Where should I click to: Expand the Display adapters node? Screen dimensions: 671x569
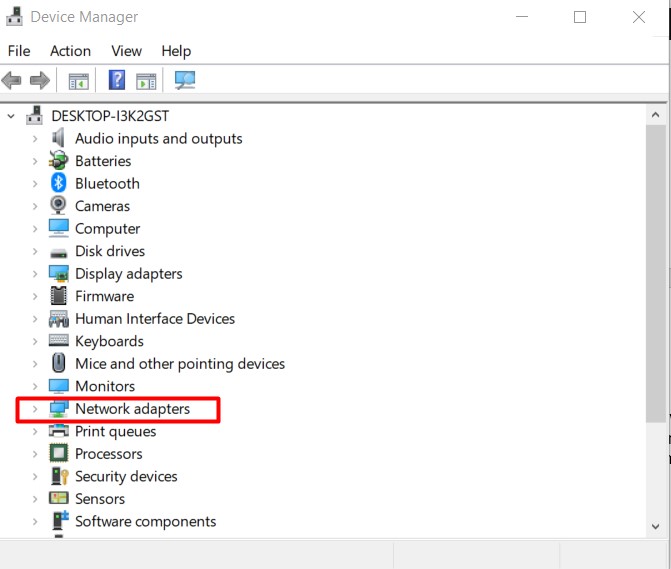(x=35, y=274)
